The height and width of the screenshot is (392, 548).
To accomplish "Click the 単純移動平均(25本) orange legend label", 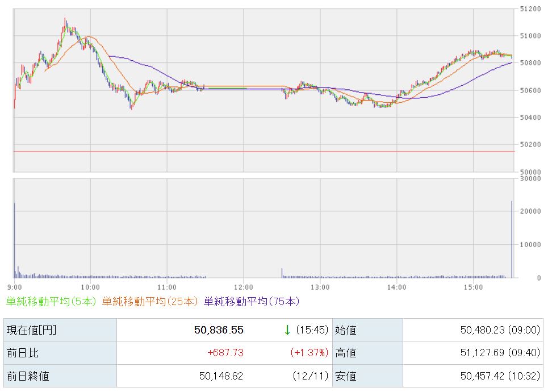I will (151, 302).
